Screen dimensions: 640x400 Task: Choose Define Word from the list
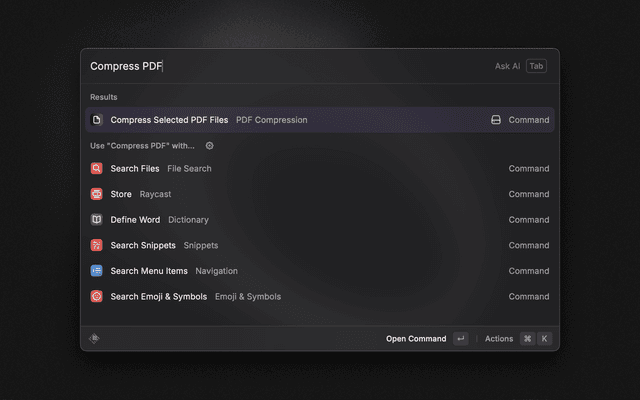pos(300,220)
